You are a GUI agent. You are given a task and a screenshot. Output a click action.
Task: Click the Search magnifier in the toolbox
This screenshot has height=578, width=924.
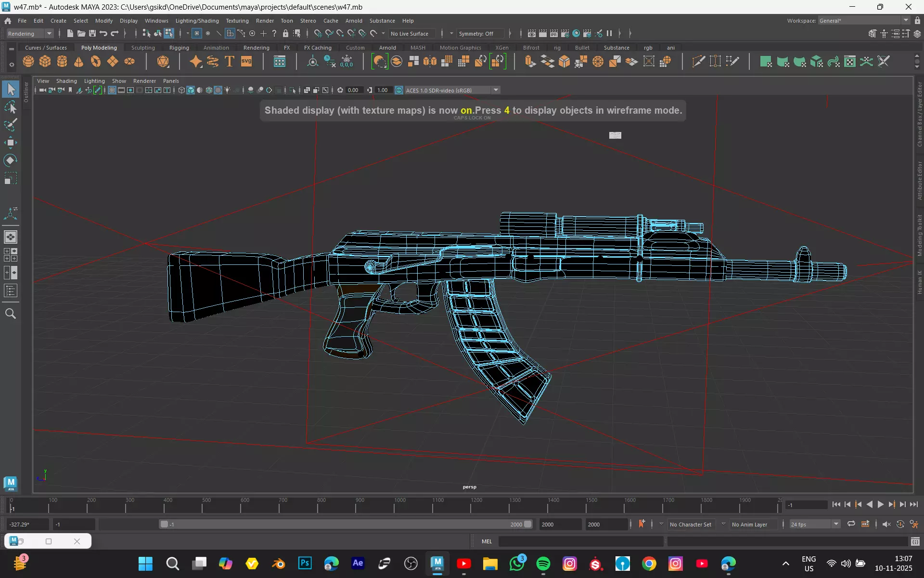pyautogui.click(x=11, y=314)
